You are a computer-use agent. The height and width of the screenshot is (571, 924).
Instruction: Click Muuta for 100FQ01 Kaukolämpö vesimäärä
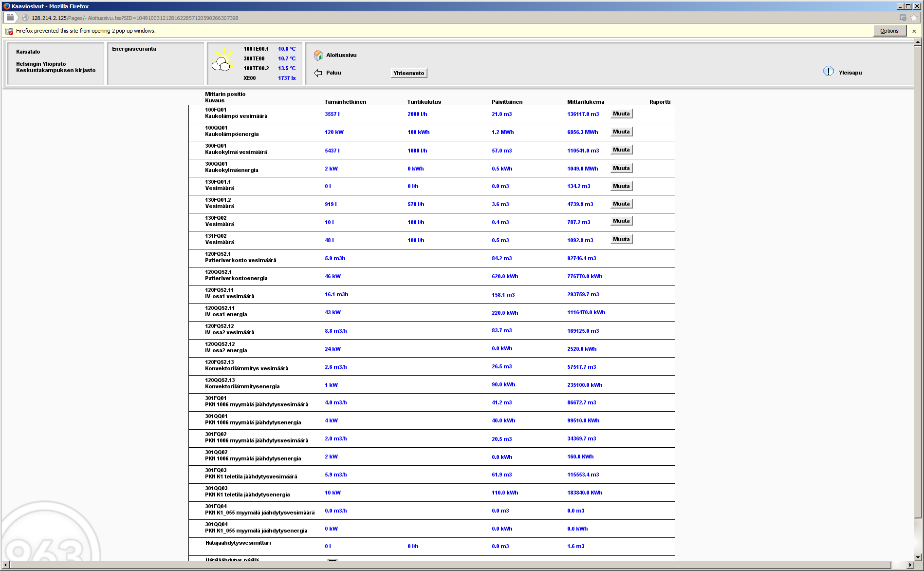[621, 114]
